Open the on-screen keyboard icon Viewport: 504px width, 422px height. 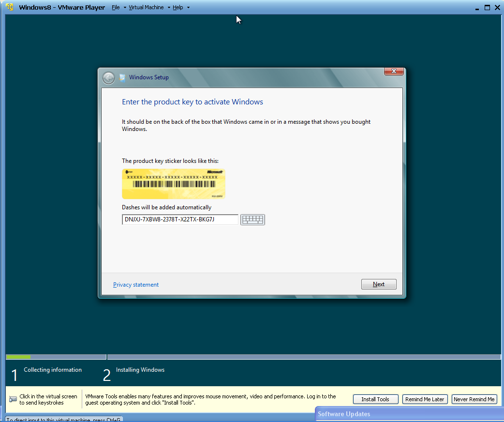point(252,219)
